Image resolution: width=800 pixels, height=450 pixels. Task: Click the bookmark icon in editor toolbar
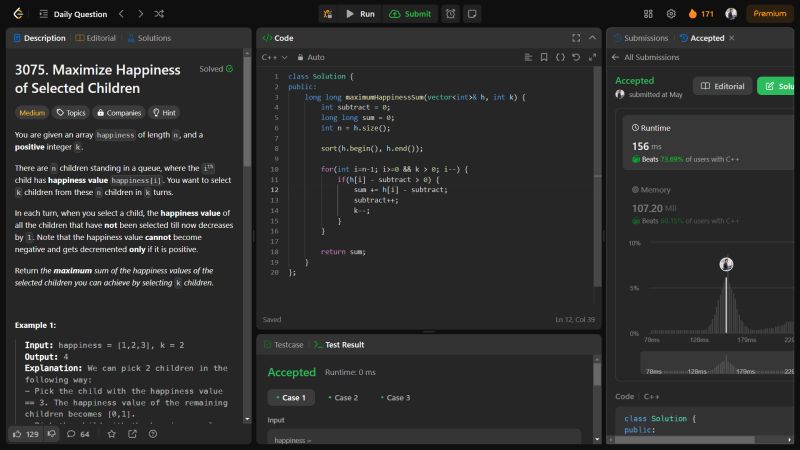coord(544,57)
